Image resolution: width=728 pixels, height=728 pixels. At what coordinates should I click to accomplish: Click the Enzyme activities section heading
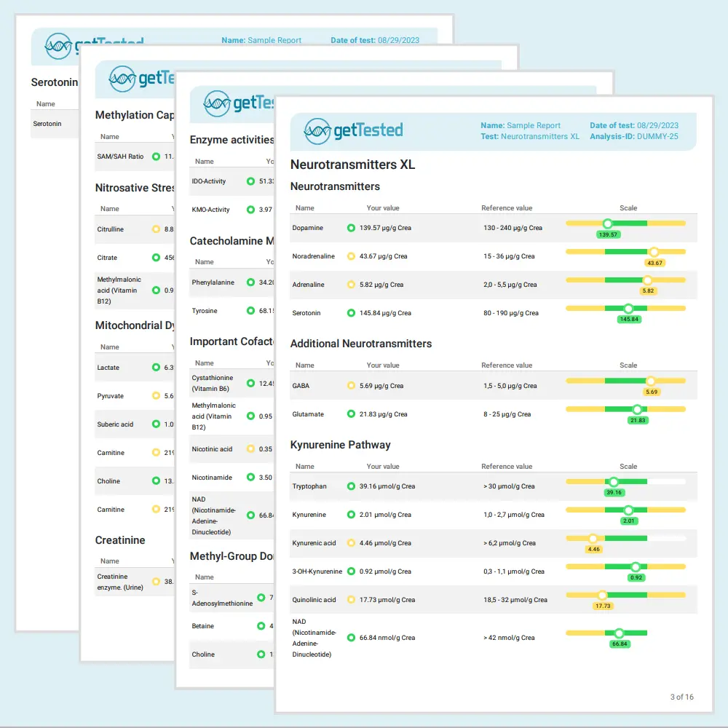[232, 140]
